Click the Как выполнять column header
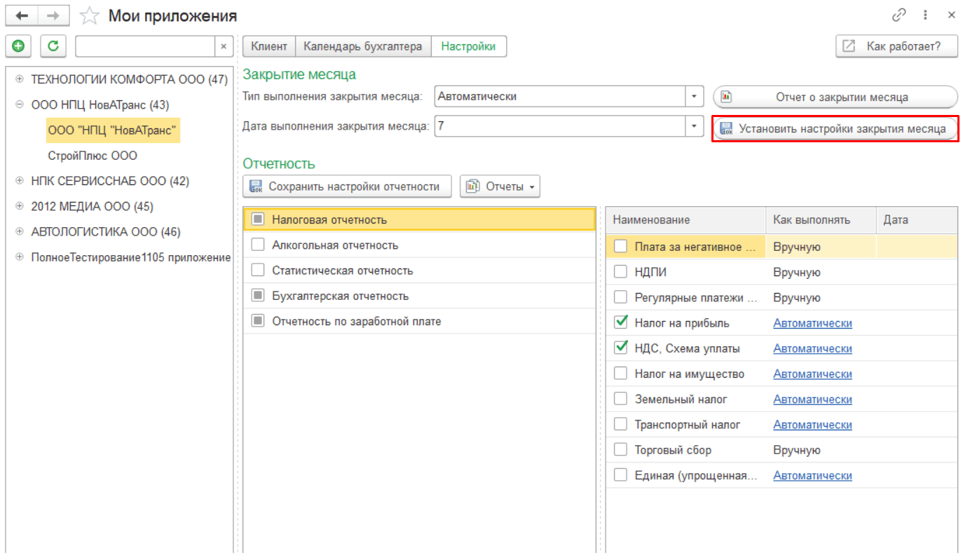963x560 pixels. click(821, 220)
